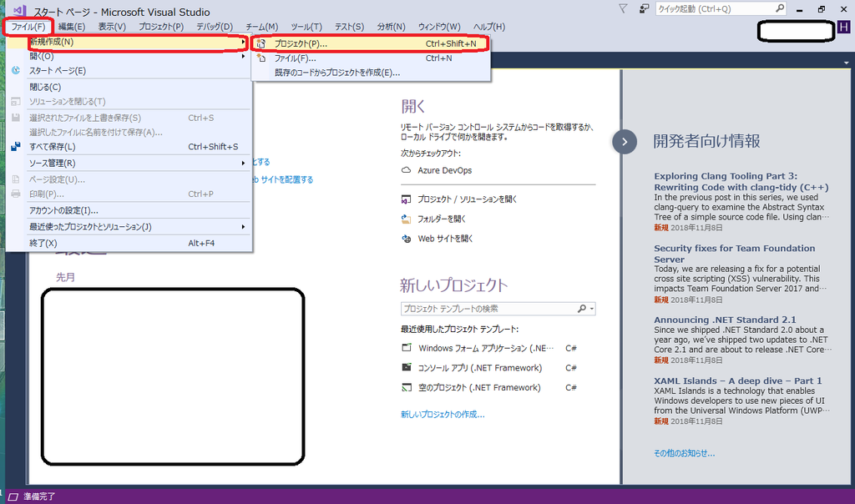Click the open web site globe icon
This screenshot has width=855, height=504.
pyautogui.click(x=407, y=239)
